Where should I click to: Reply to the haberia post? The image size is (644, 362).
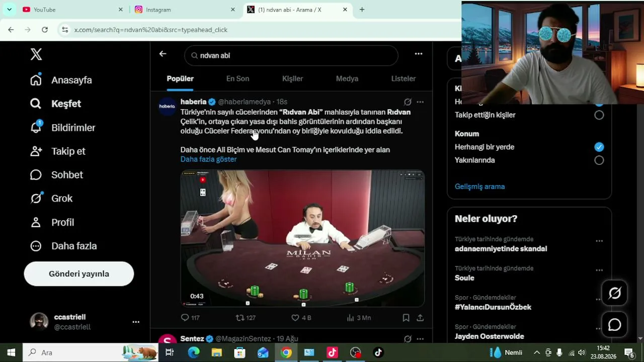pos(185,318)
